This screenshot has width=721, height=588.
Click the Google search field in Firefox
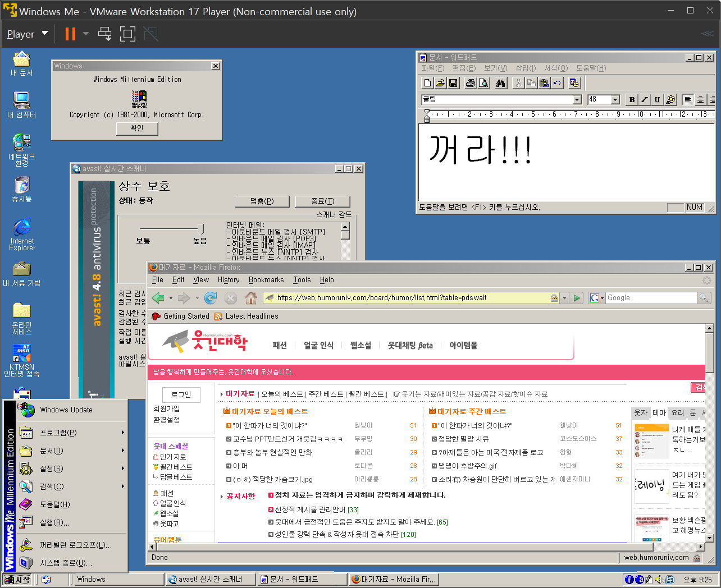click(x=650, y=298)
